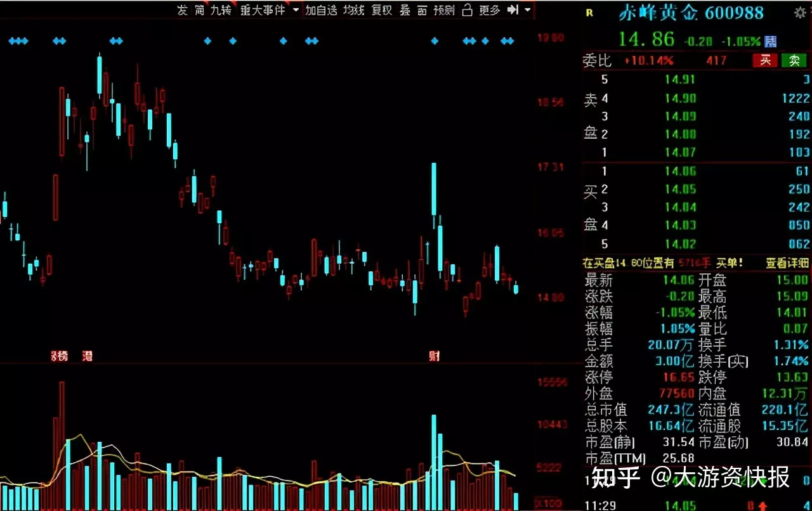Open the 查看详细 link

787,262
